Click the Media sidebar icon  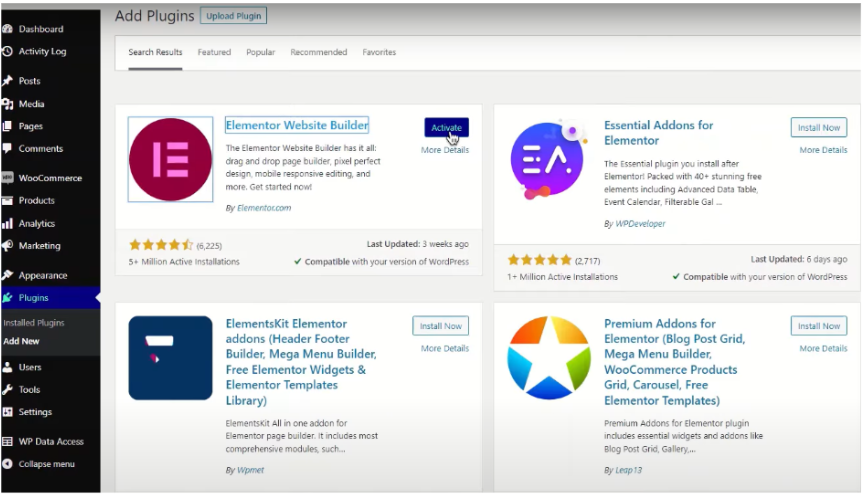coord(7,104)
